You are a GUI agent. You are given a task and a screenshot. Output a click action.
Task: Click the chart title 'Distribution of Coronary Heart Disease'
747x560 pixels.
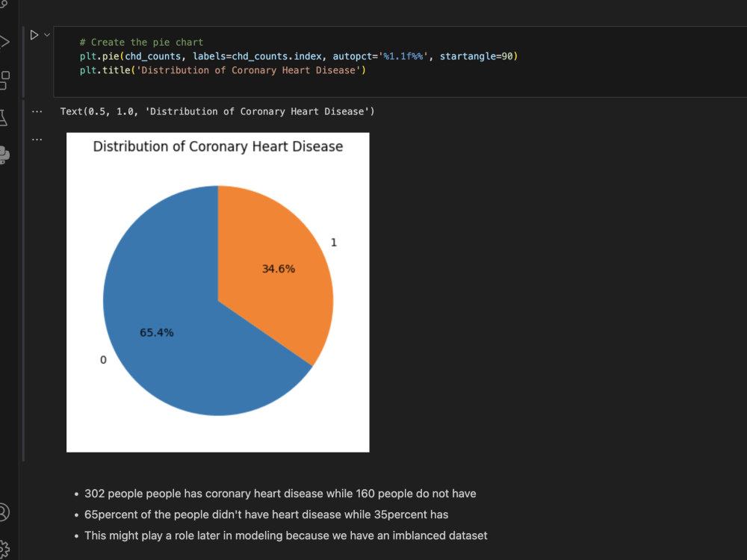tap(217, 146)
